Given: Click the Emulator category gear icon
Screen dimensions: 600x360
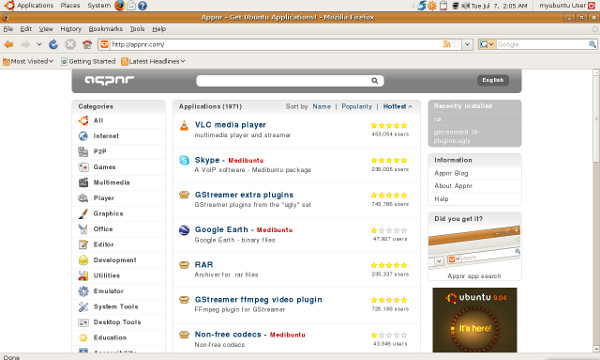Looking at the screenshot, I should click(83, 291).
